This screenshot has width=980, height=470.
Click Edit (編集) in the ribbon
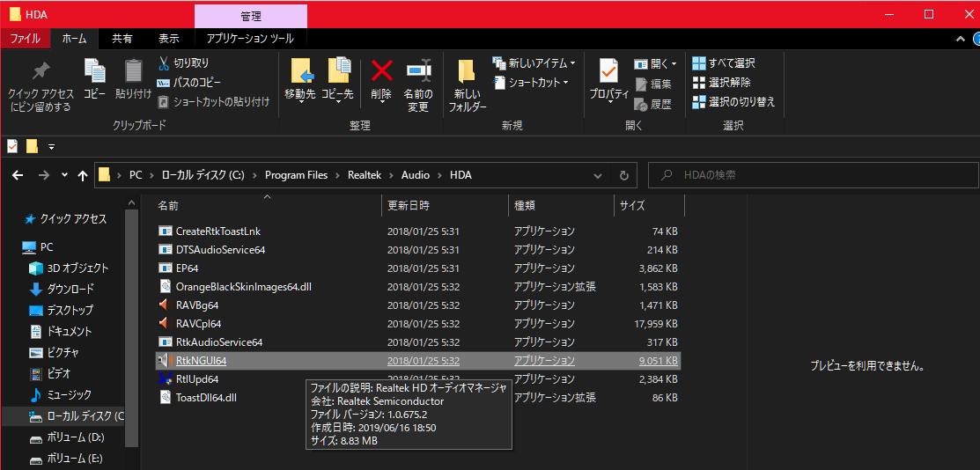click(653, 84)
